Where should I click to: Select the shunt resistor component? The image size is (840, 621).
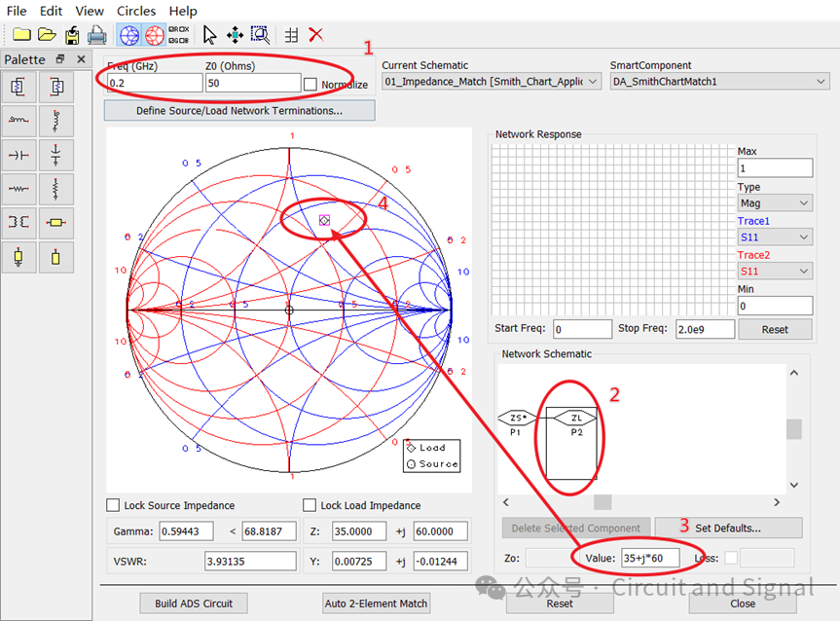55,189
